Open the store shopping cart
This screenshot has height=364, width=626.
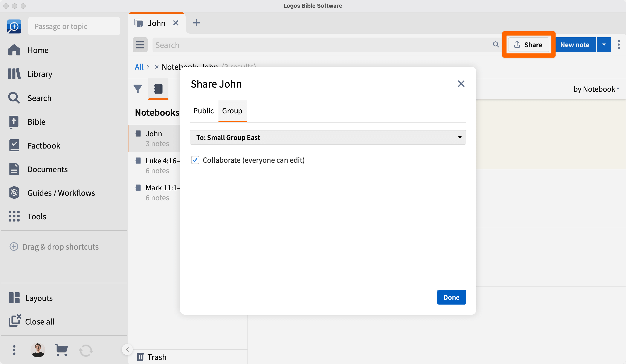(61, 350)
